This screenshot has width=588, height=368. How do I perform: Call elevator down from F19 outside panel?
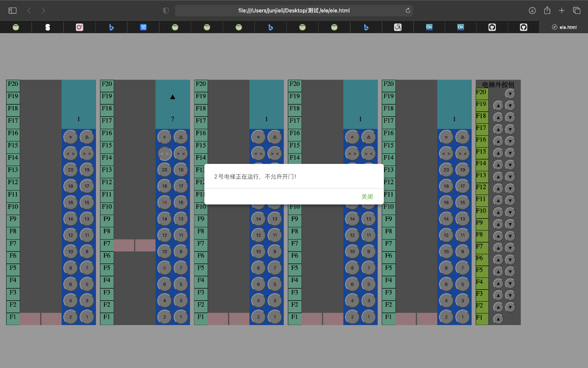point(510,106)
